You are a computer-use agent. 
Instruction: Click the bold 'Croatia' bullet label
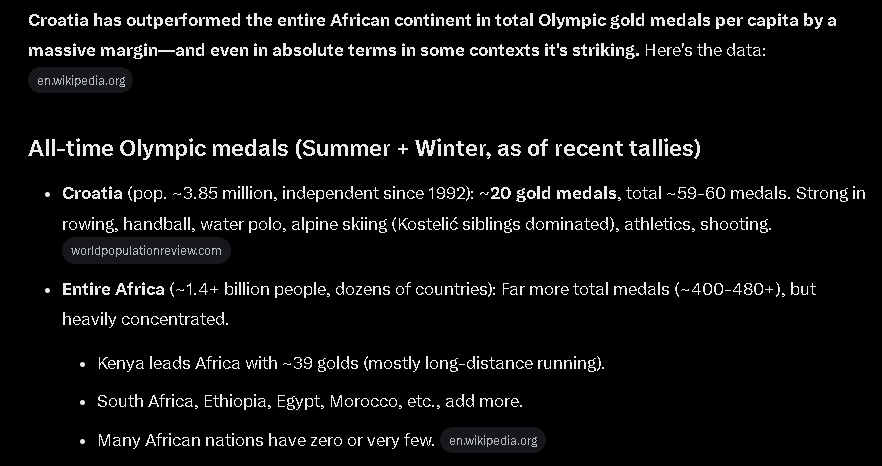[92, 194]
